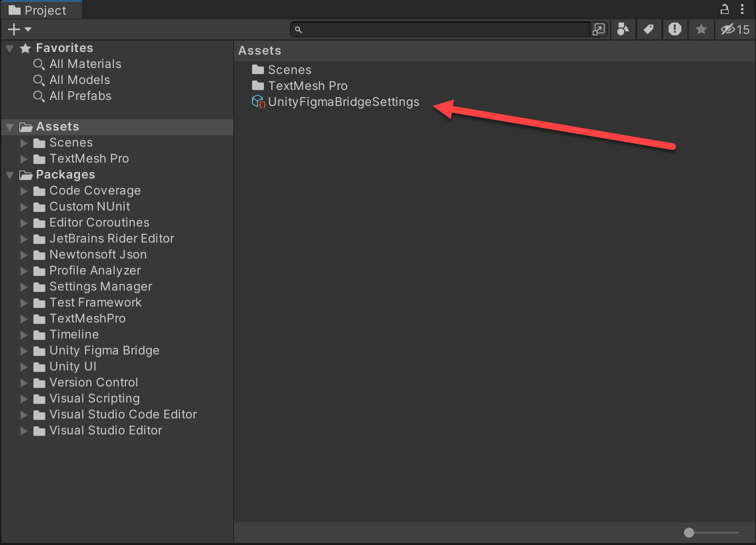Select All Prefabs saved search
Screen dimensions: 756x545
pyautogui.click(x=81, y=96)
